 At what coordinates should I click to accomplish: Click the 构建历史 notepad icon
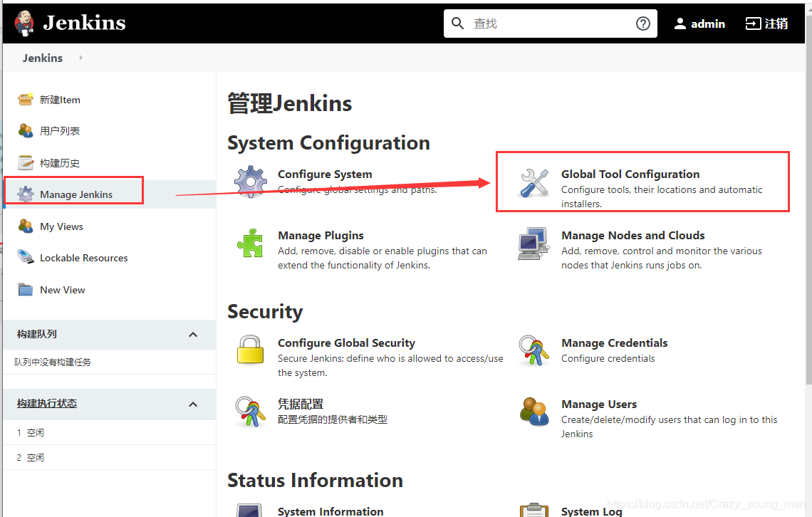click(26, 162)
